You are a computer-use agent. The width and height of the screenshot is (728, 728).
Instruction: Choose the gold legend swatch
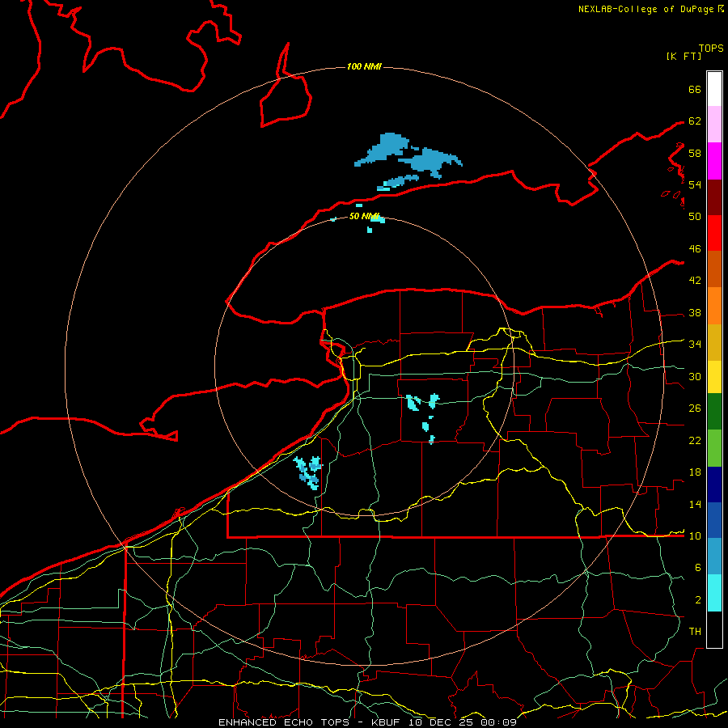point(714,343)
